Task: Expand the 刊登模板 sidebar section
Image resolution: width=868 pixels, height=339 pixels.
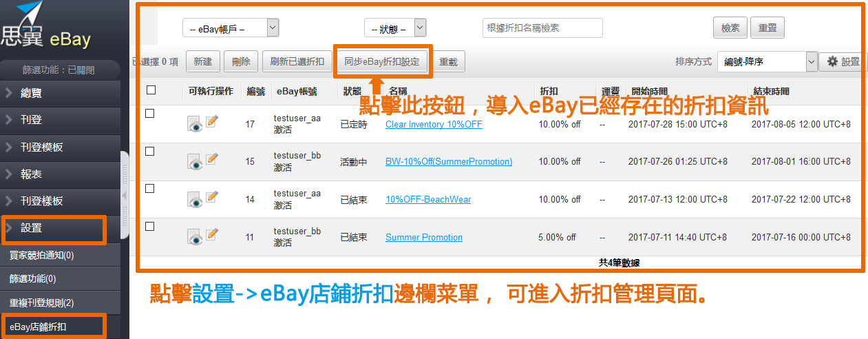Action: 60,147
